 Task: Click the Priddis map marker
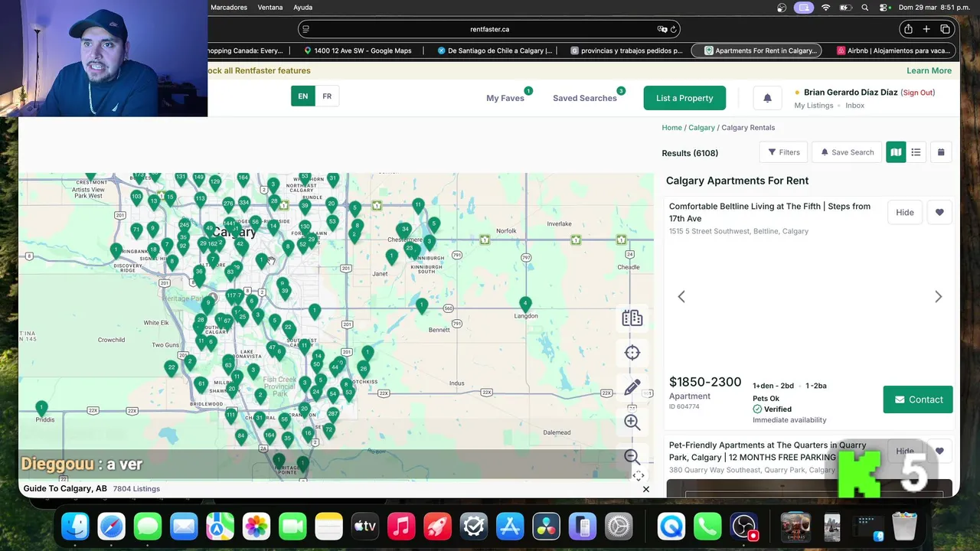point(41,408)
